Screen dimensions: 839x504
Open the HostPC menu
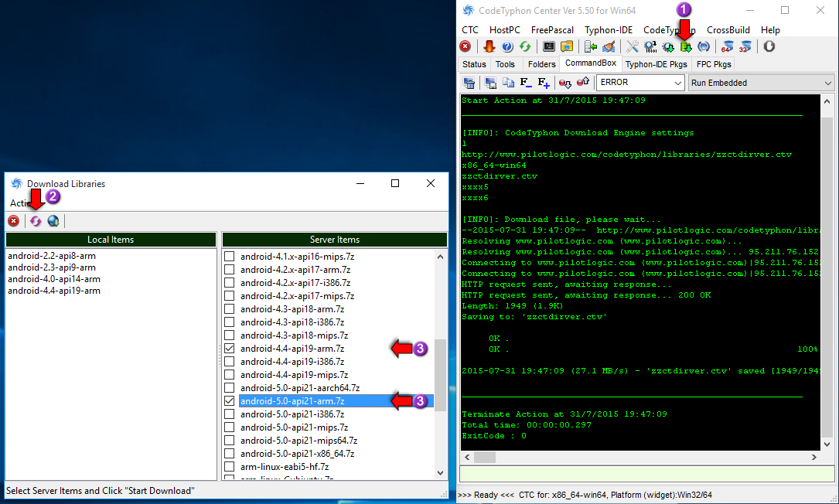point(505,30)
